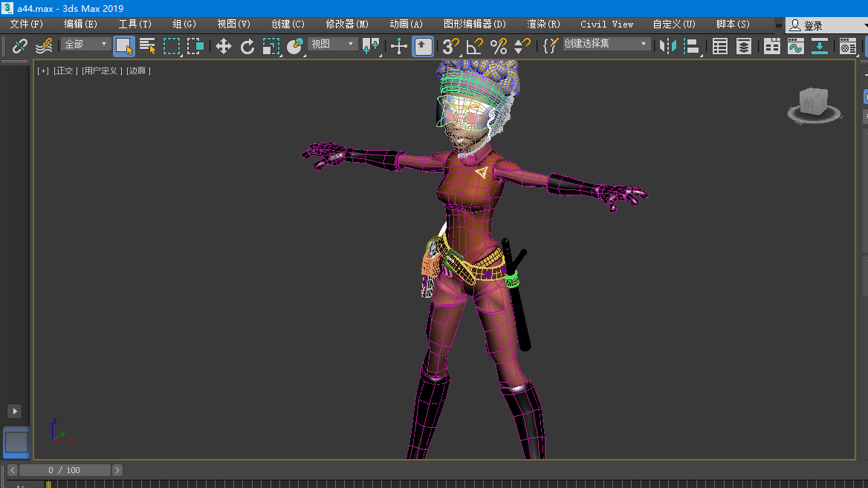Screen dimensions: 868x488
Task: Activate the Rotate tool
Action: [x=247, y=47]
